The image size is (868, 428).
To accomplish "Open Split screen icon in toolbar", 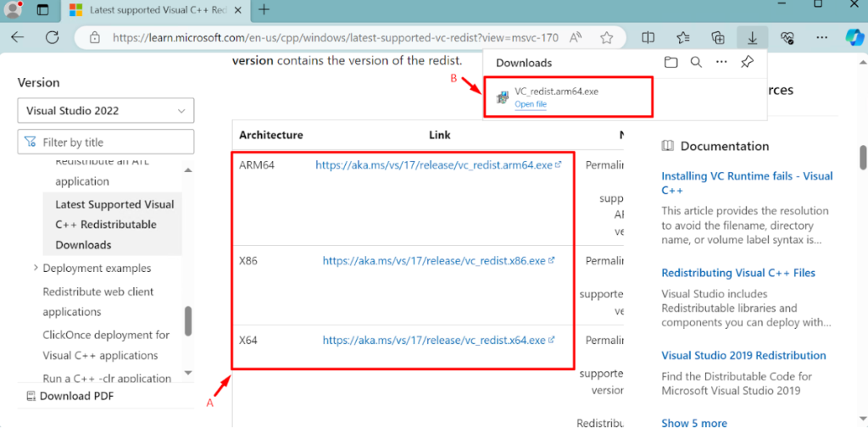I will (648, 37).
